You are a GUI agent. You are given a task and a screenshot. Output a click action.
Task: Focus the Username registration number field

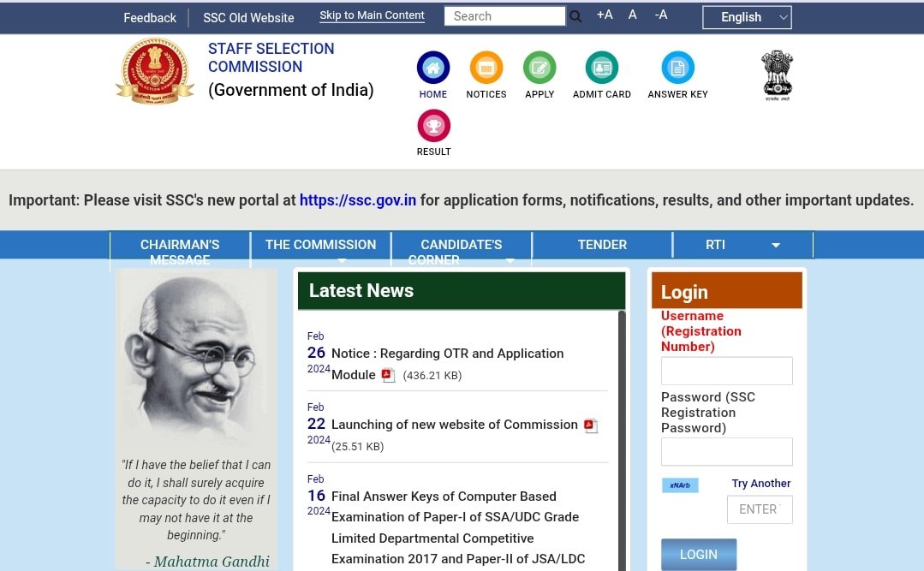coord(726,371)
